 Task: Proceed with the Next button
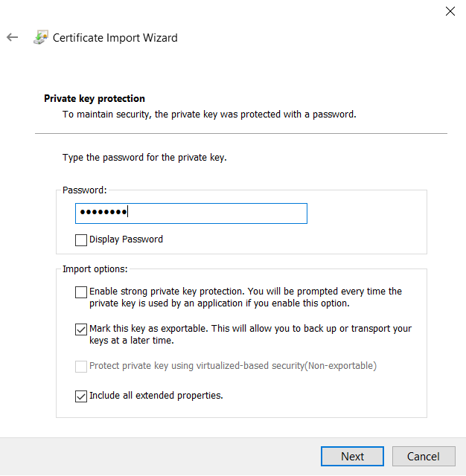[352, 456]
